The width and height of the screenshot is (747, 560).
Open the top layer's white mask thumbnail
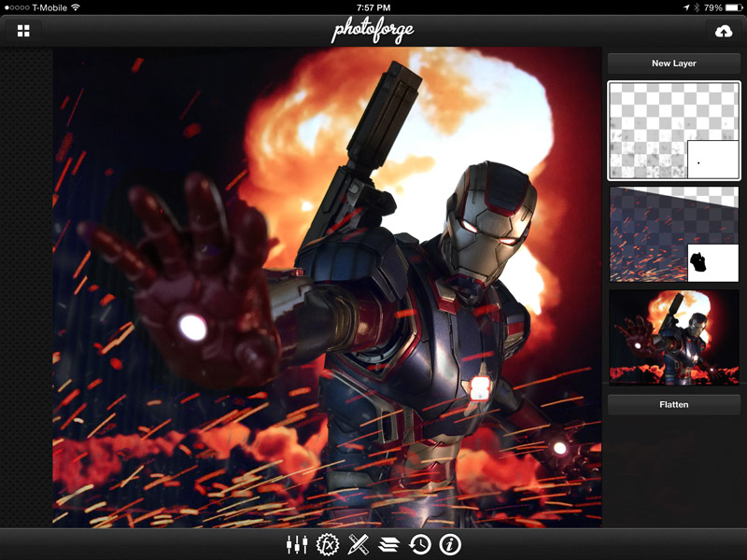tap(712, 160)
